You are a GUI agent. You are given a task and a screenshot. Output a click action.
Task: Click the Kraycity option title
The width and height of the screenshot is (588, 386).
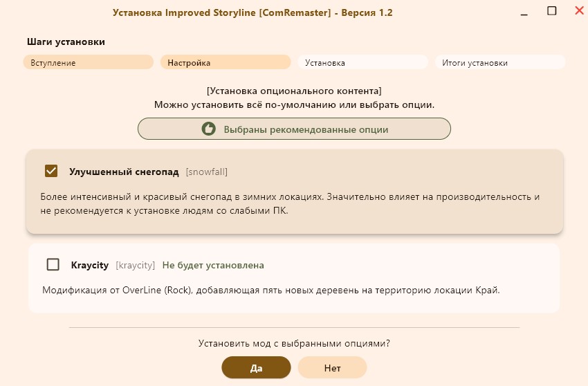coord(89,265)
